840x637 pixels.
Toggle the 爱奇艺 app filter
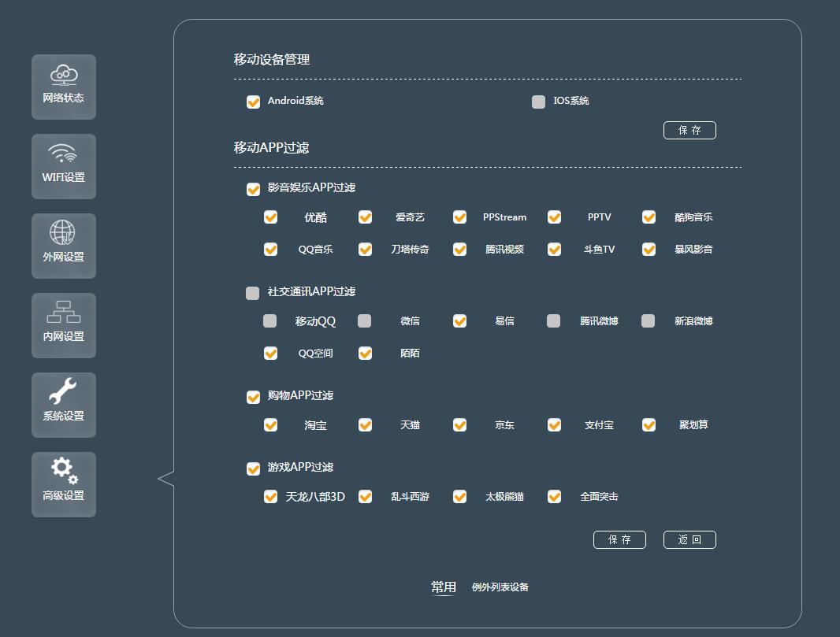[x=365, y=217]
